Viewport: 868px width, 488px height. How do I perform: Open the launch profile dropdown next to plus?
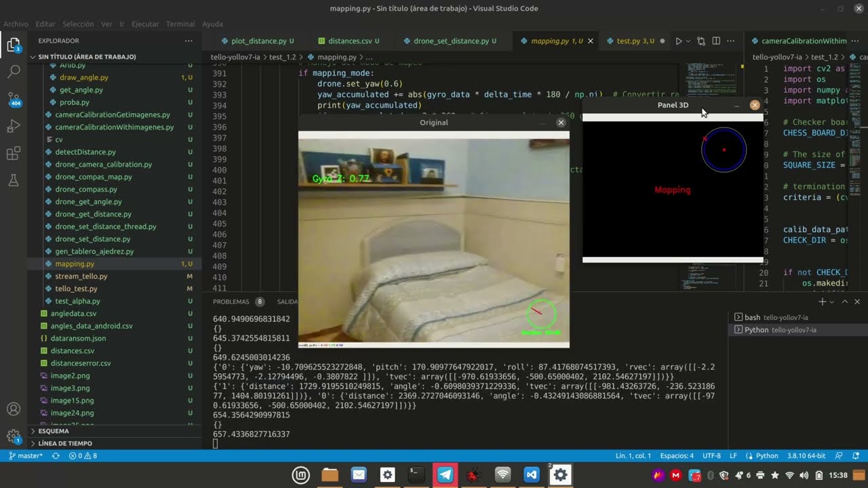point(833,302)
